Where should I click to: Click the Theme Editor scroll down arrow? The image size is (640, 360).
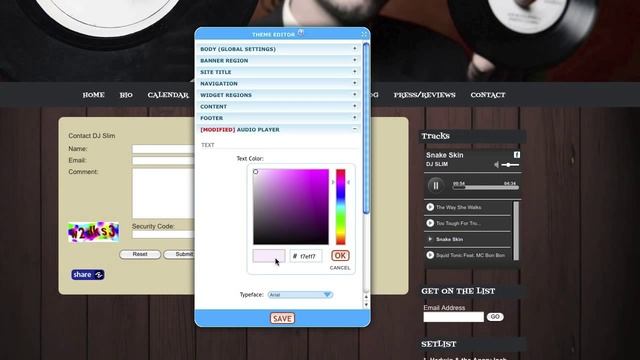pos(366,304)
